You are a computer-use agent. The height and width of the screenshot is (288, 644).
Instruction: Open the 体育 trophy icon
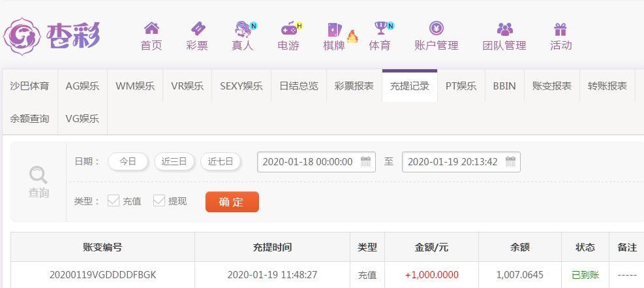point(381,28)
